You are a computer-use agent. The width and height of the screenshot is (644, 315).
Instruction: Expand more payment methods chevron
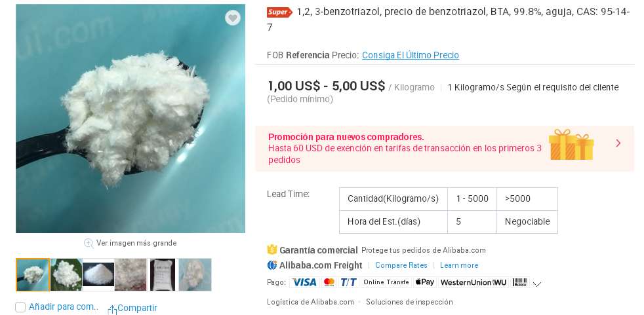coord(537,284)
